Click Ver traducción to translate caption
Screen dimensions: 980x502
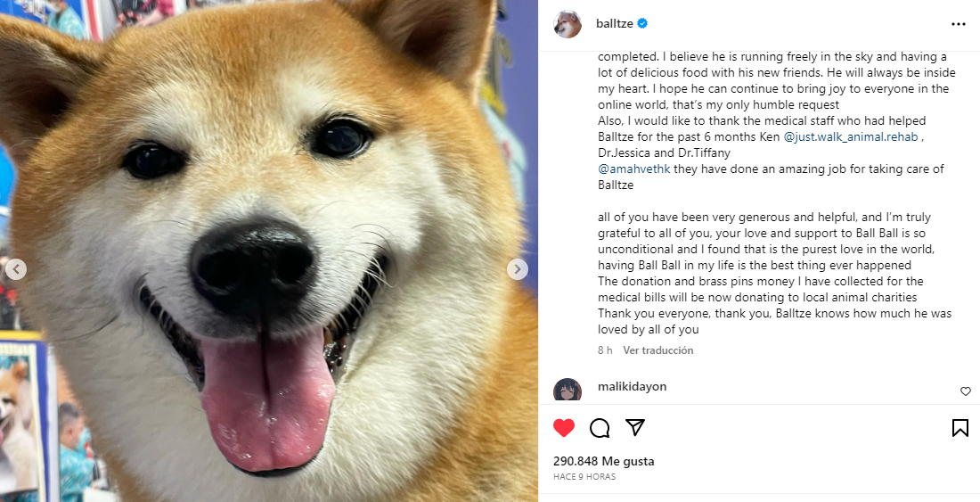coord(658,350)
